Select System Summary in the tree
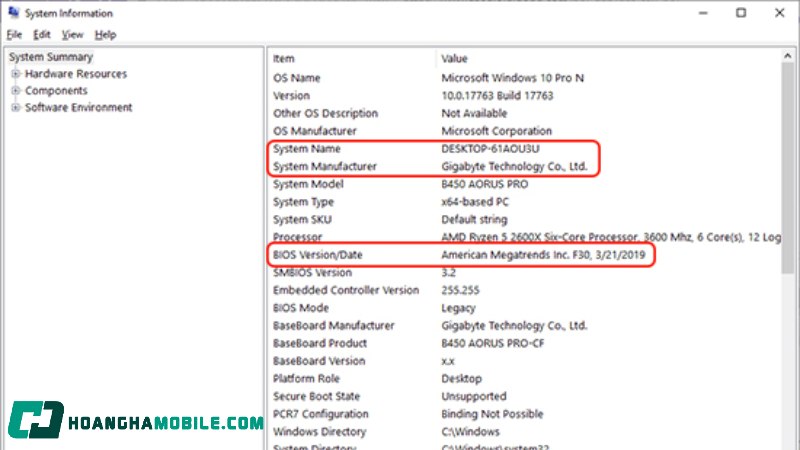Image resolution: width=800 pixels, height=450 pixels. click(51, 57)
